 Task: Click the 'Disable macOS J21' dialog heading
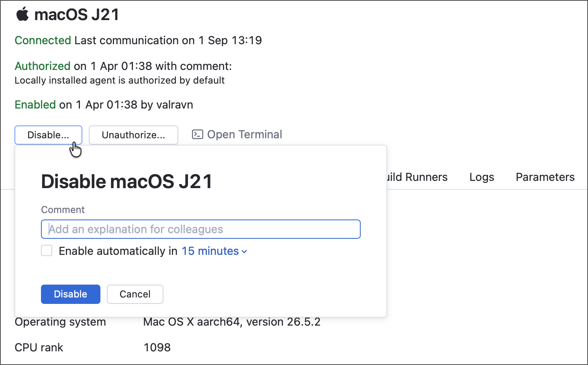coord(127,181)
